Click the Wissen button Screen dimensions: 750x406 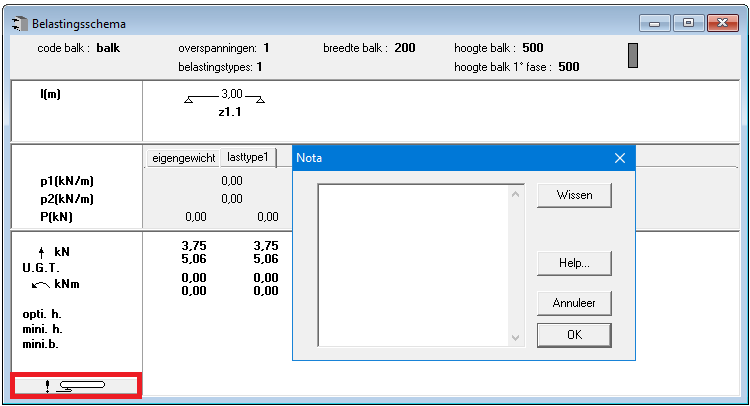[x=574, y=195]
